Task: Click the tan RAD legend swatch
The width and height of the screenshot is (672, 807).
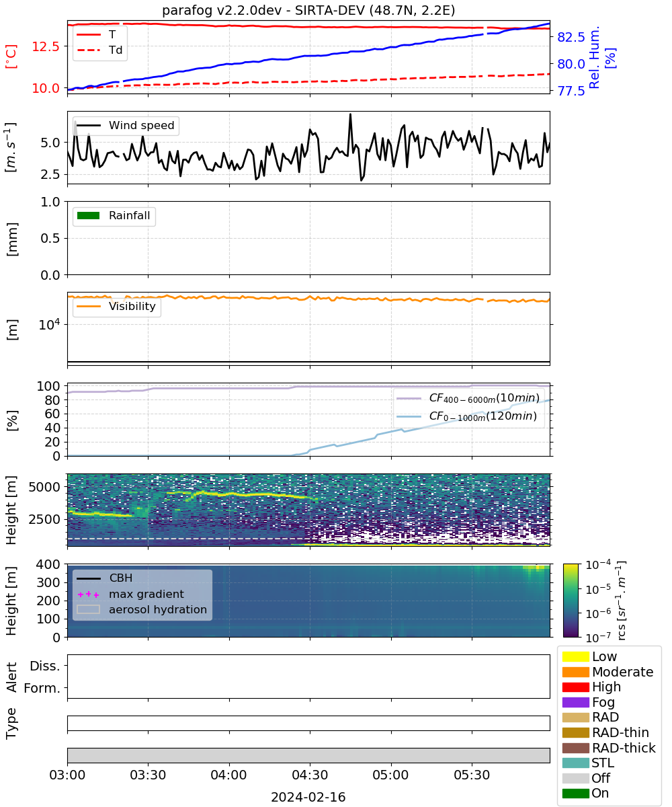Action: click(x=575, y=717)
